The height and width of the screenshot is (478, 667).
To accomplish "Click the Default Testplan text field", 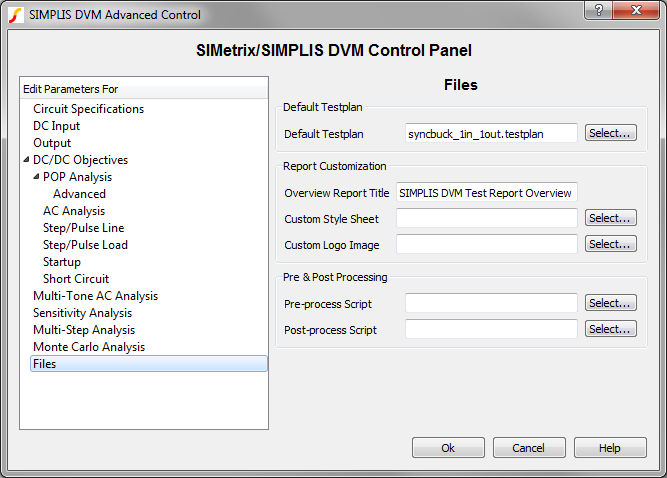I will (x=490, y=134).
